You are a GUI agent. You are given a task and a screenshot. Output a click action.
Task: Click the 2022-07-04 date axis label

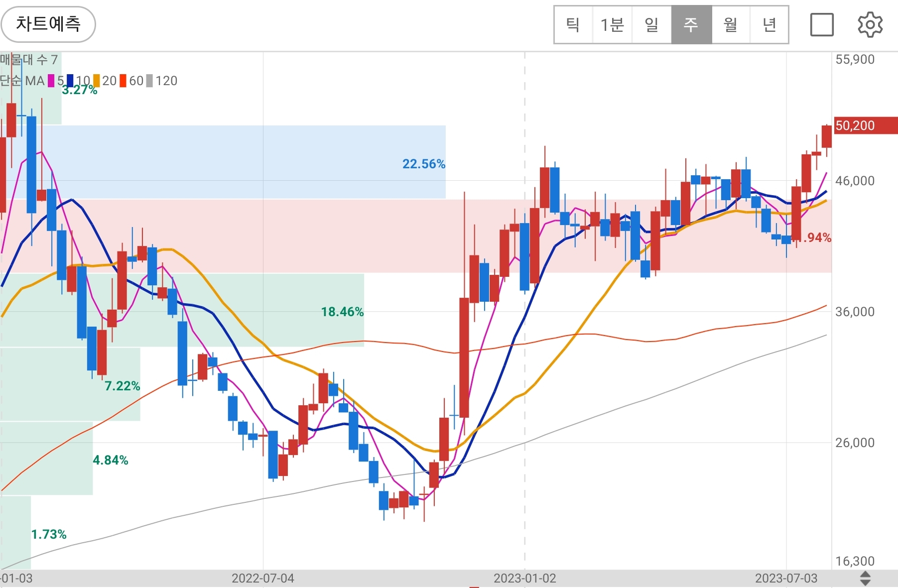[263, 579]
